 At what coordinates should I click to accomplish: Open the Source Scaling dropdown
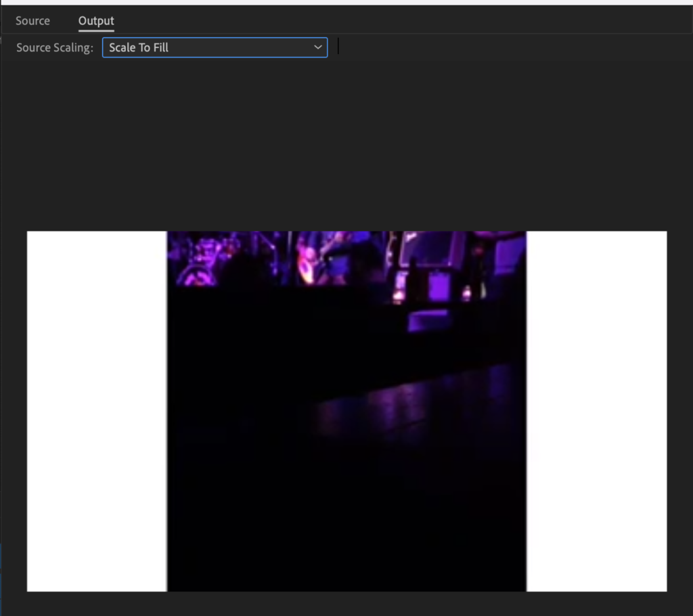[215, 47]
